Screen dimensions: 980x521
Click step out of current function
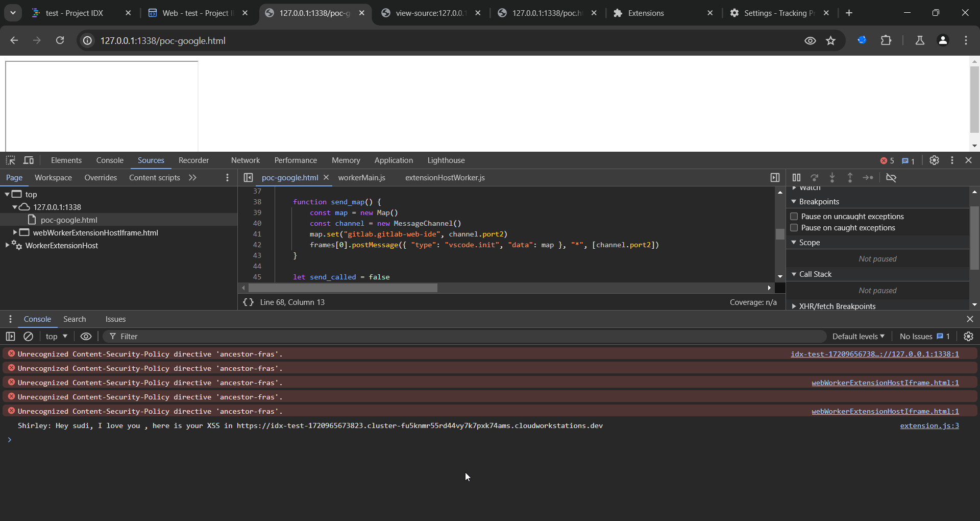tap(850, 178)
